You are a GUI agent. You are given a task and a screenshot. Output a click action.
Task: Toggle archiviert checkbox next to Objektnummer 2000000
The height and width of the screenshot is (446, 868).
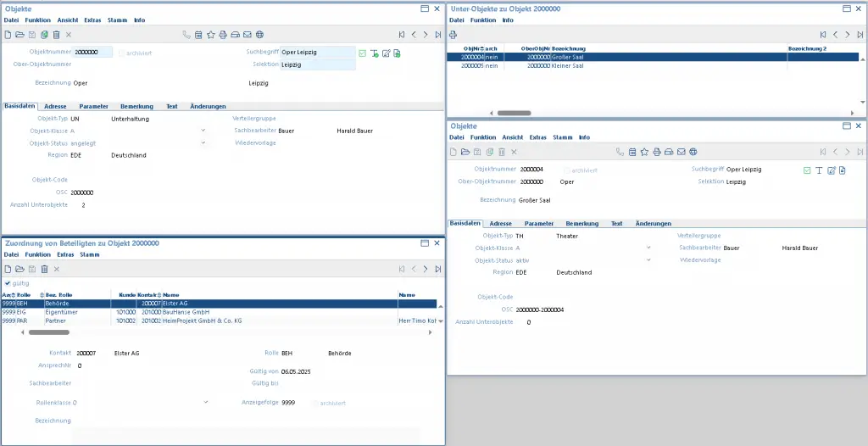pyautogui.click(x=121, y=53)
